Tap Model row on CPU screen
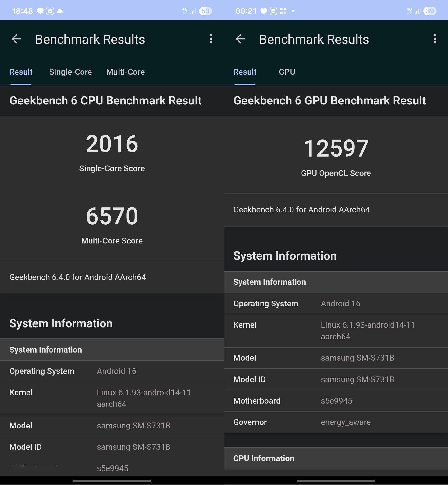The width and height of the screenshot is (448, 485). [112, 426]
